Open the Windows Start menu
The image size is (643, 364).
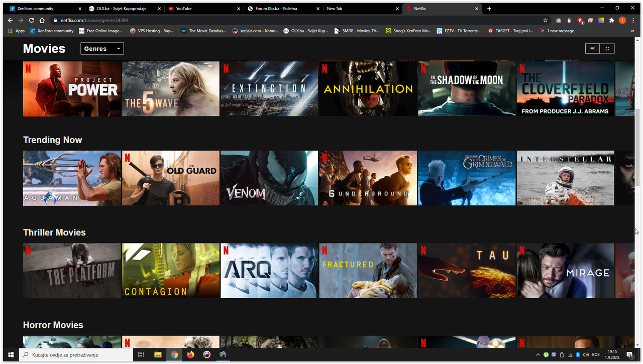[11, 355]
